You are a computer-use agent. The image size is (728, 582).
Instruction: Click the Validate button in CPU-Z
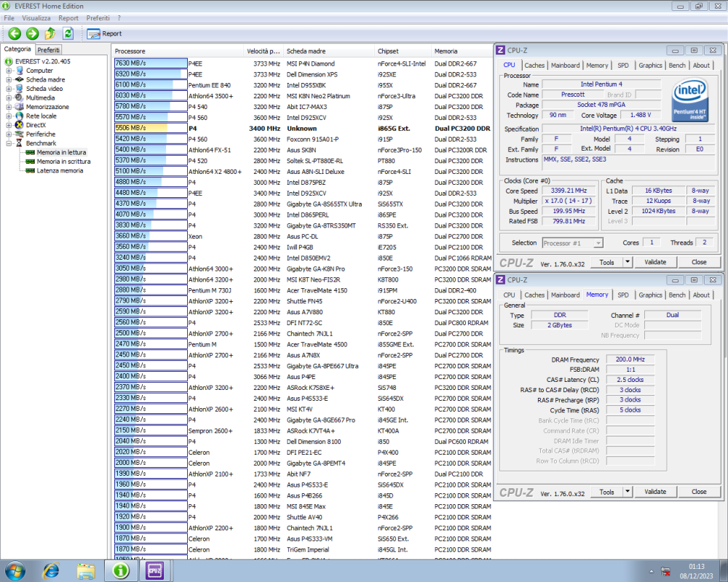coord(654,262)
